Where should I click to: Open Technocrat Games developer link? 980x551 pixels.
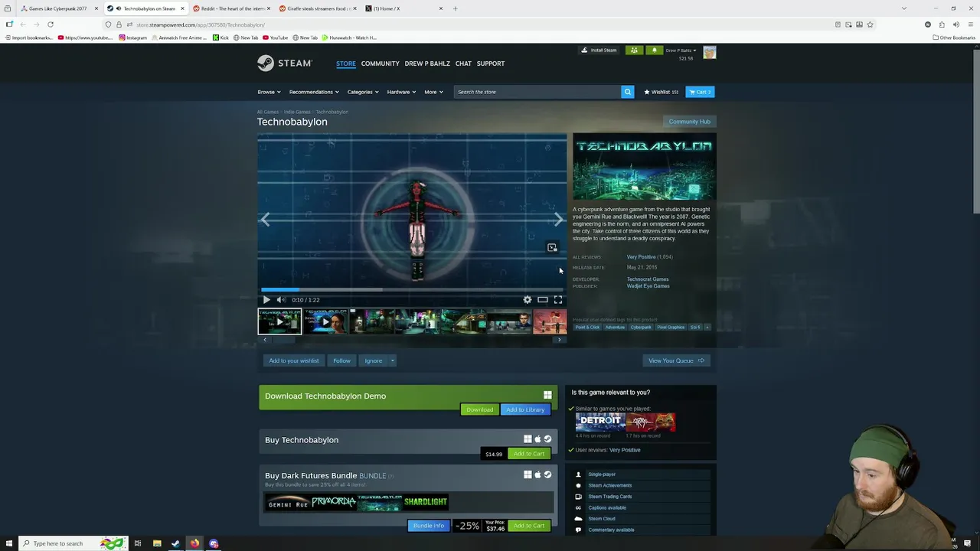point(648,279)
